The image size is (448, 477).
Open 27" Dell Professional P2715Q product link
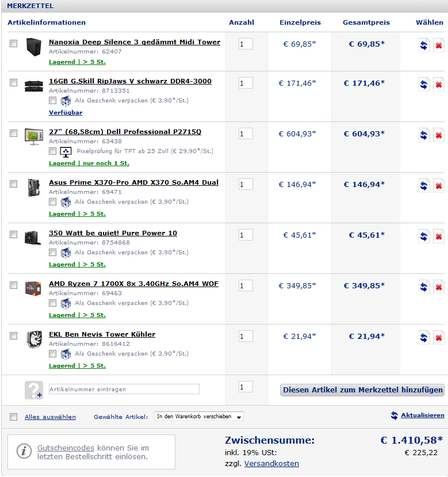(125, 132)
